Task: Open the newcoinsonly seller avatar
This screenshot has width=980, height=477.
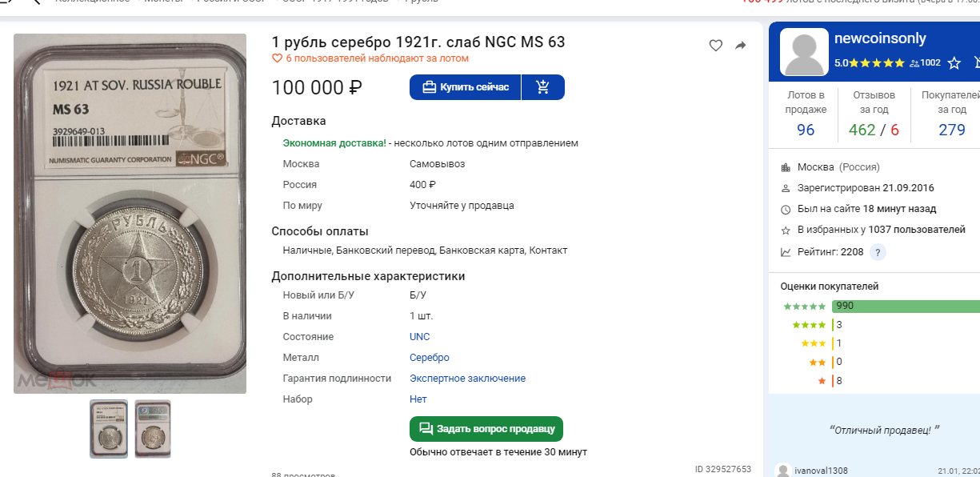Action: [804, 52]
